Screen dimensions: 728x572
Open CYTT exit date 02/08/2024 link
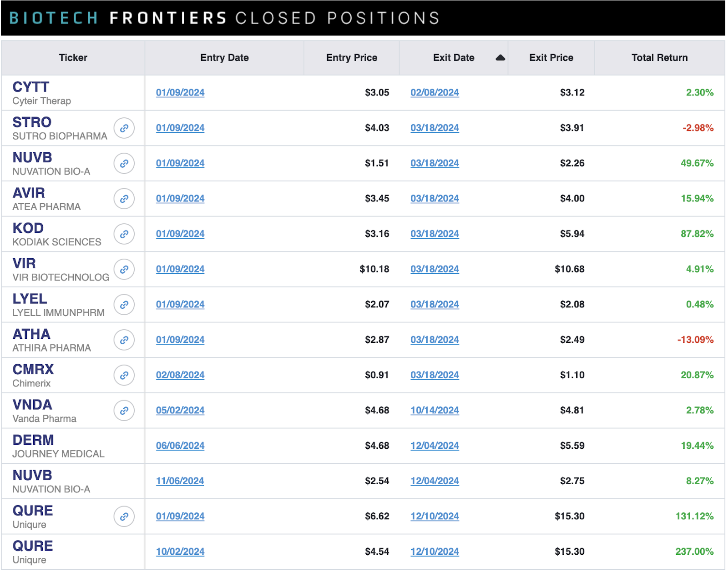pyautogui.click(x=435, y=93)
